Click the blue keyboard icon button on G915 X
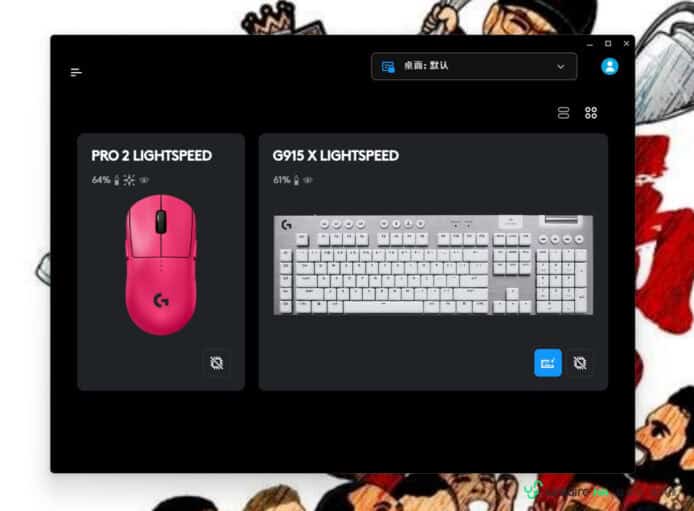 coord(548,363)
